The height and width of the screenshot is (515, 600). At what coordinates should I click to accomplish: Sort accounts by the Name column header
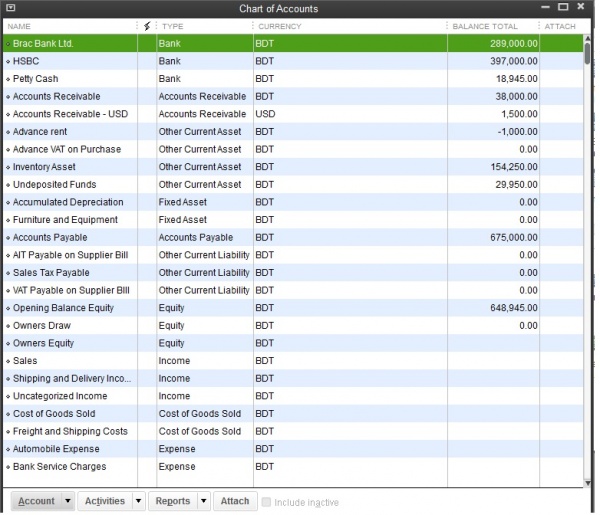pos(70,26)
